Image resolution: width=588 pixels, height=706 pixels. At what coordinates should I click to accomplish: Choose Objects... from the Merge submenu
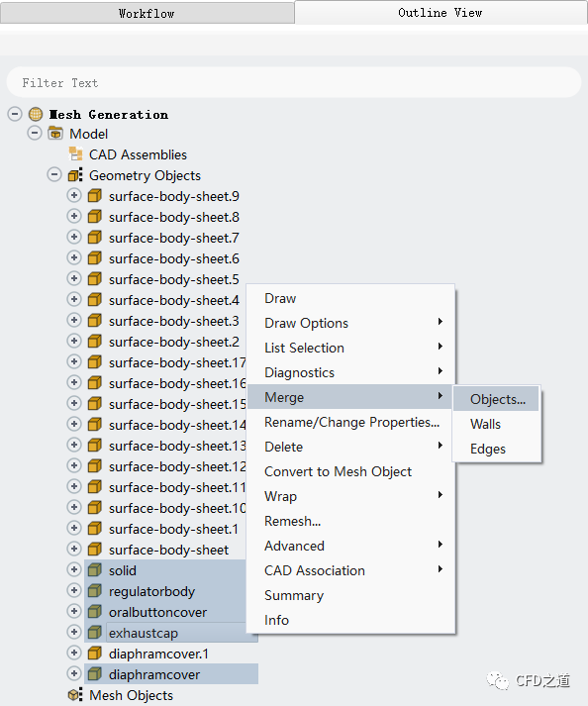496,399
